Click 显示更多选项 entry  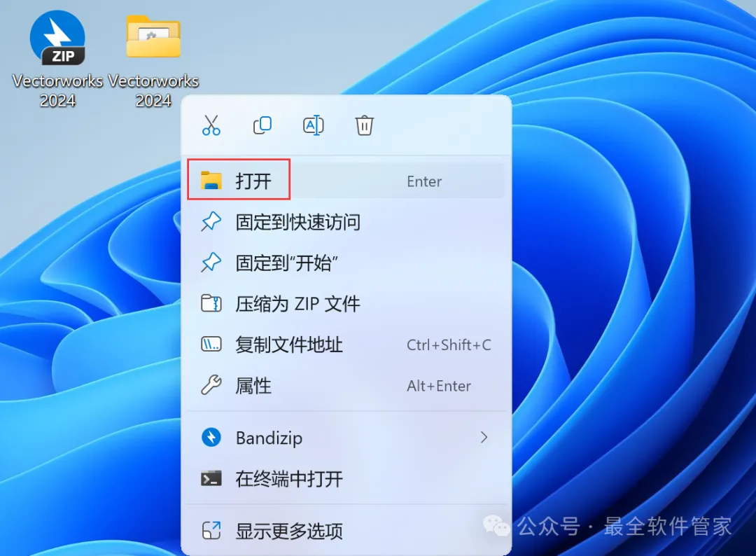click(346, 531)
